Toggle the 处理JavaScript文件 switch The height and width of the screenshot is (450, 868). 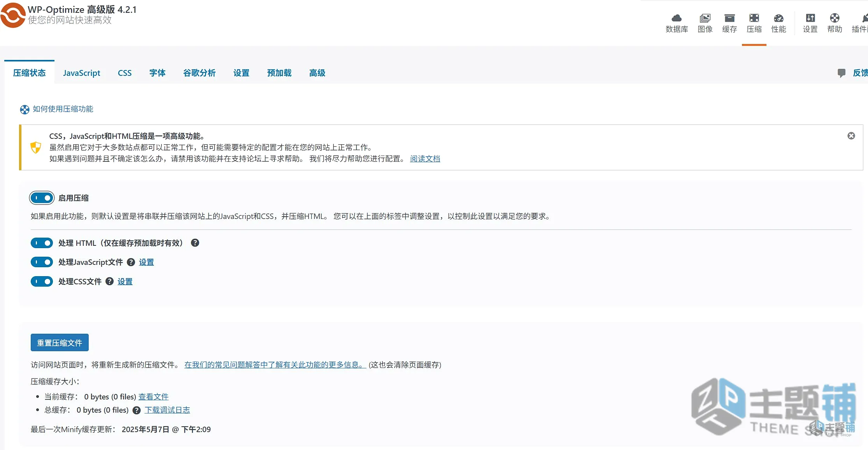pos(42,262)
